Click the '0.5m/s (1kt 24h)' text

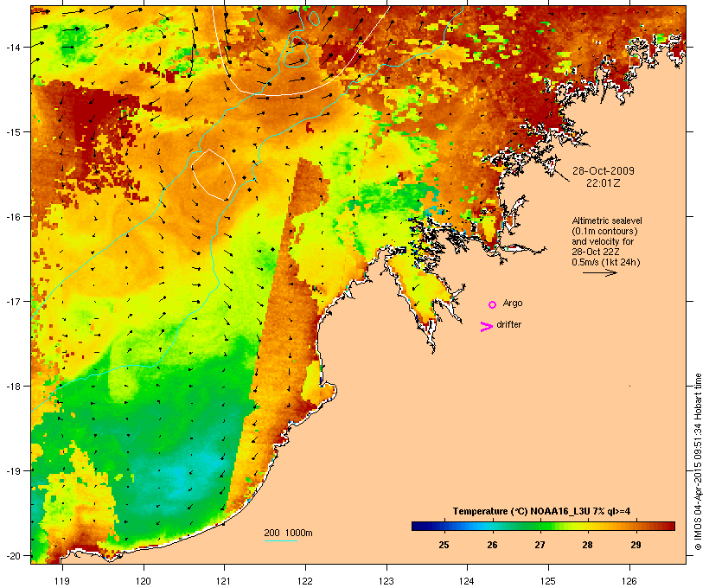(606, 262)
